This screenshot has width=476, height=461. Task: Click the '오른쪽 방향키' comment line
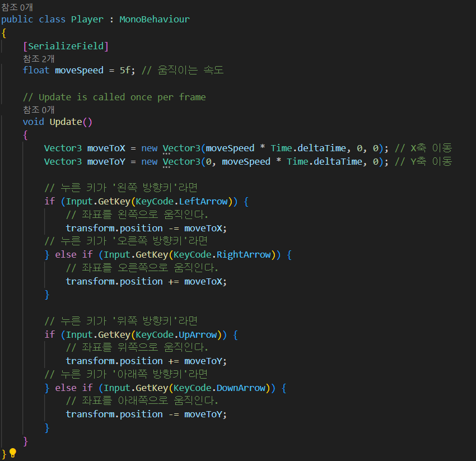click(127, 241)
